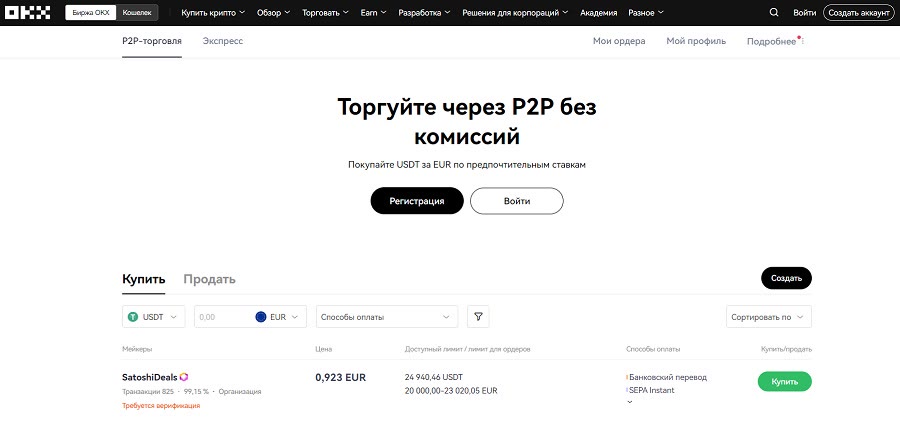900x428 pixels.
Task: Open the USDT currency dropdown
Action: pos(154,317)
